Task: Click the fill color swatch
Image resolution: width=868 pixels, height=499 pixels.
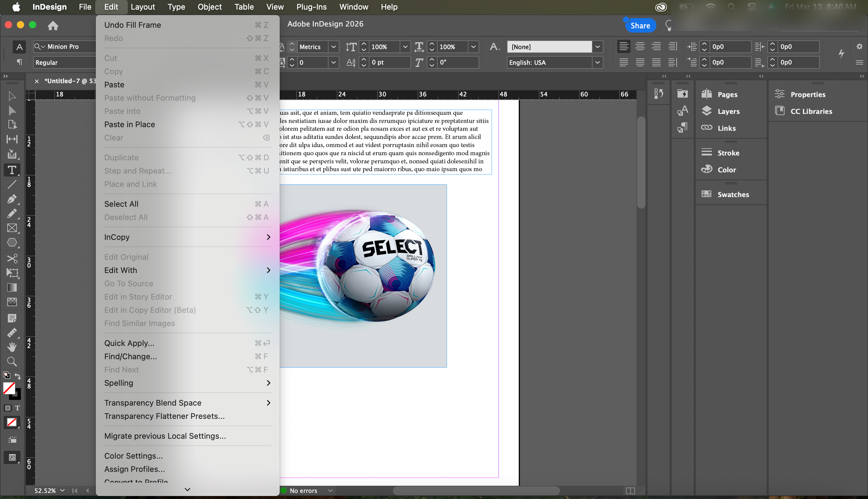Action: [9, 388]
